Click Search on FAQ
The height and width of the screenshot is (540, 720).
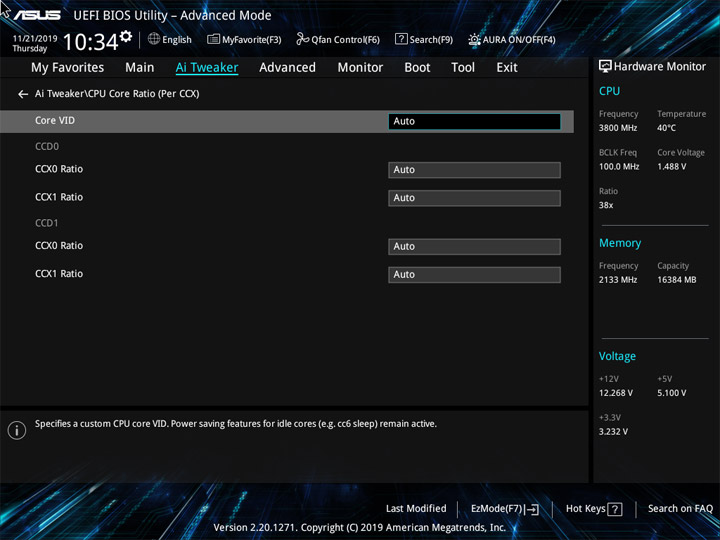[680, 508]
